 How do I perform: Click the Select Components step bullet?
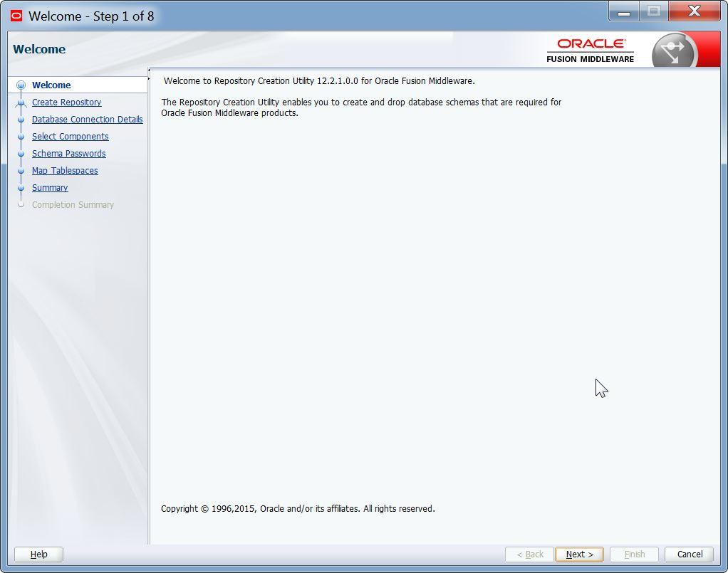[21, 137]
